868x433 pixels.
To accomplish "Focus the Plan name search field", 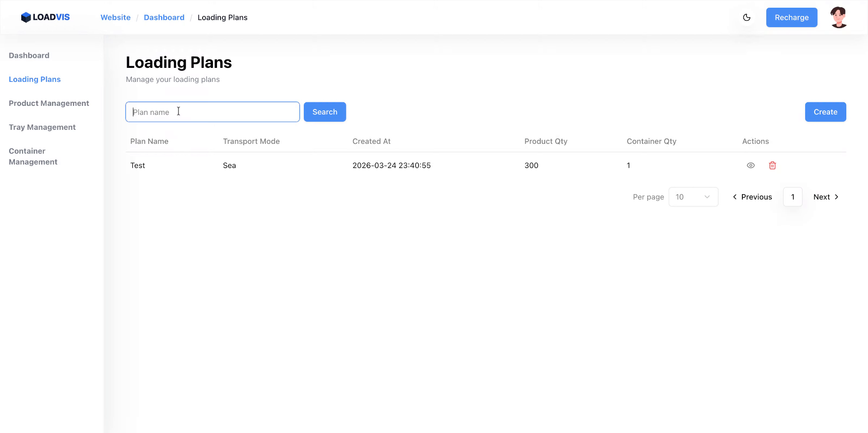I will [212, 112].
